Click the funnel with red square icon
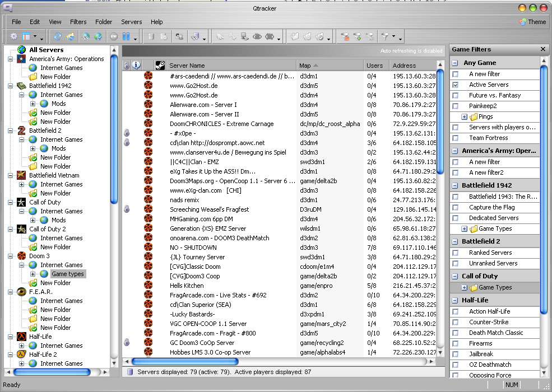Viewport: 552px width, 392px height. click(345, 36)
